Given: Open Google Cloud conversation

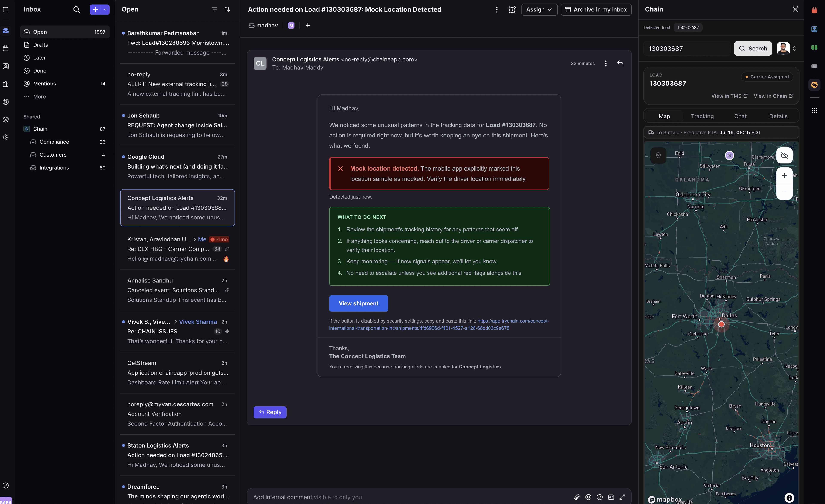Looking at the screenshot, I should 177,167.
